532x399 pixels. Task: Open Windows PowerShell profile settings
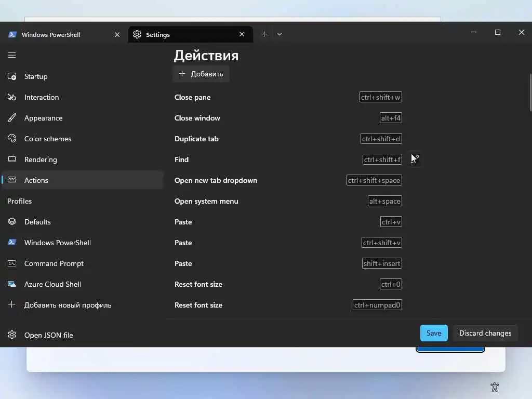(83, 242)
